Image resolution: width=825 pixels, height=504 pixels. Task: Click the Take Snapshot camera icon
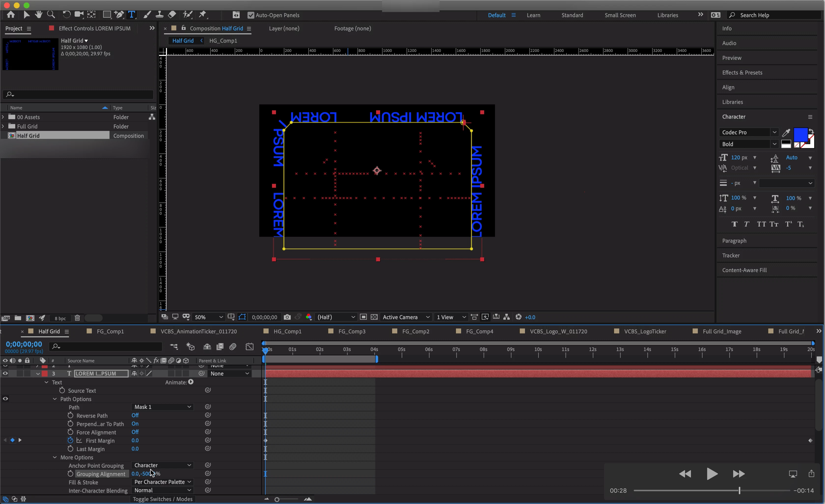click(287, 317)
